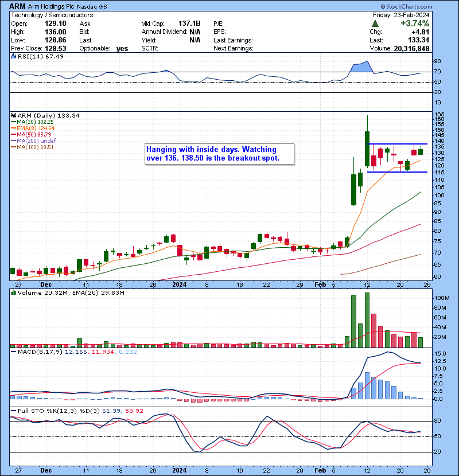Click the Last Earnings label
459x476 pixels.
tap(233, 40)
